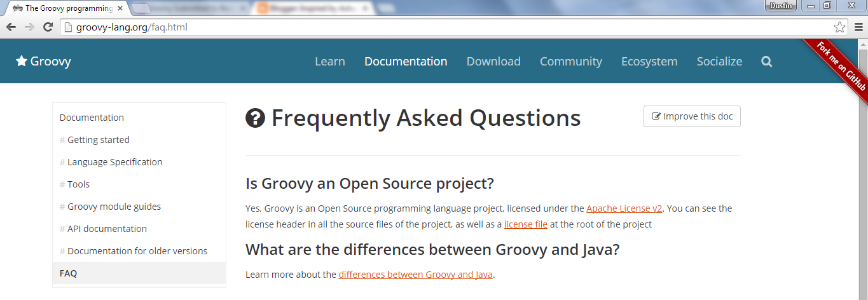This screenshot has height=300, width=868.
Task: Open the Community section
Action: pos(570,62)
